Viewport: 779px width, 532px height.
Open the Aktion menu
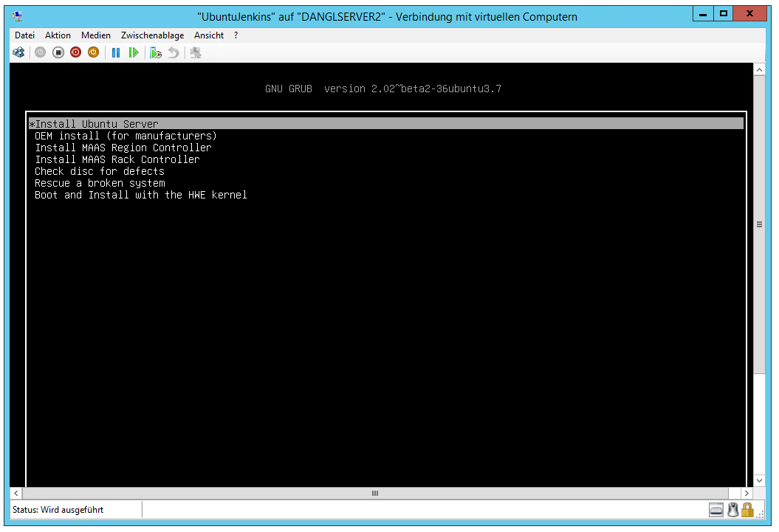pos(58,35)
